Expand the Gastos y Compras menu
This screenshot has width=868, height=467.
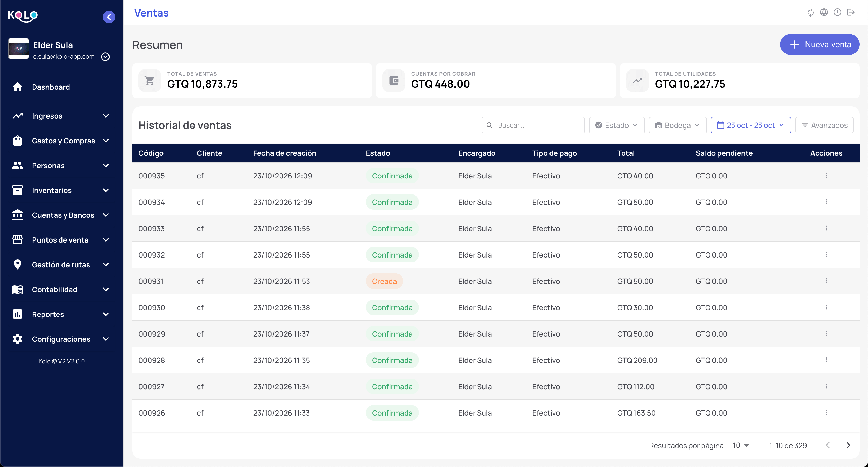click(x=61, y=141)
